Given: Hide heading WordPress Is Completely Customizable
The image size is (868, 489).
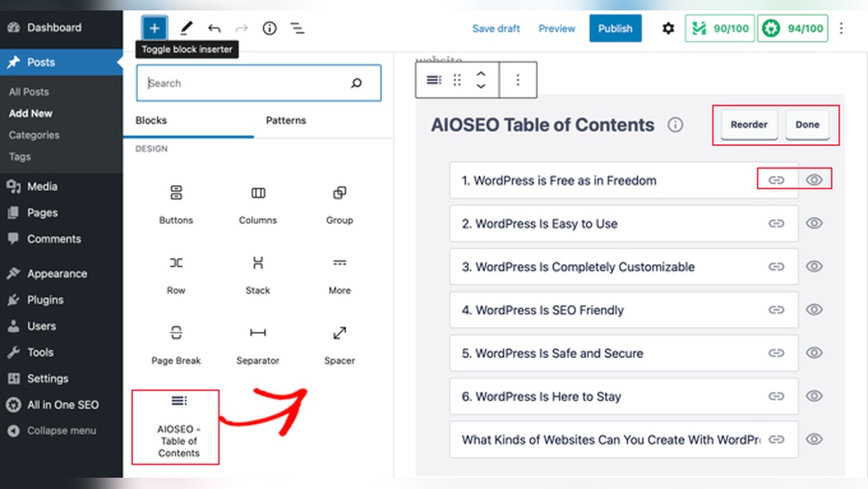Looking at the screenshot, I should coord(814,266).
